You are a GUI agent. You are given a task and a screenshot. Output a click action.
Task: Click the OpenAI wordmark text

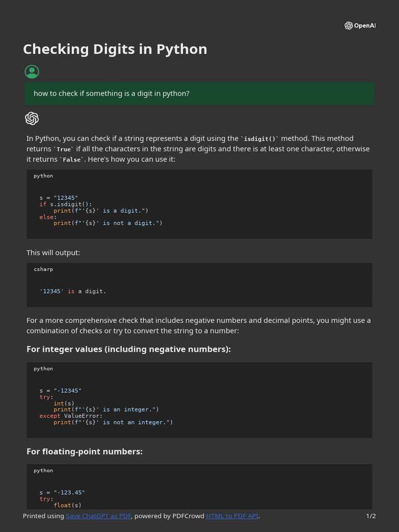coord(365,25)
